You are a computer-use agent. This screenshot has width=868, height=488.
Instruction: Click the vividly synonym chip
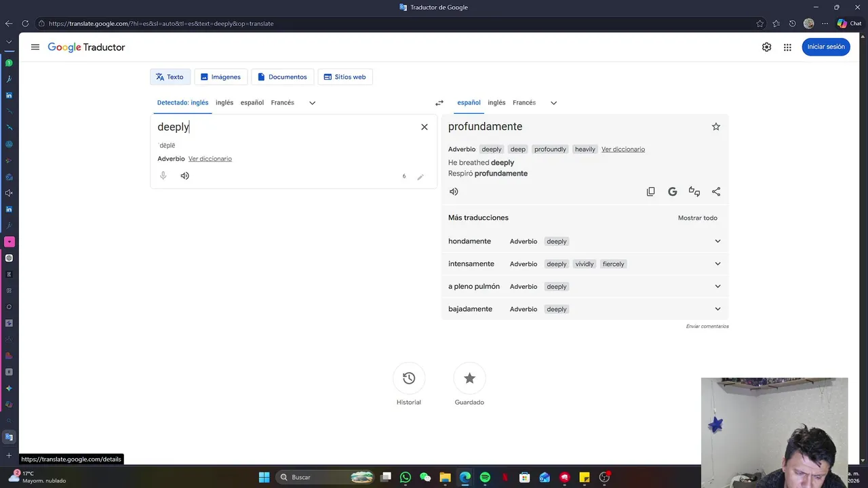tap(585, 264)
